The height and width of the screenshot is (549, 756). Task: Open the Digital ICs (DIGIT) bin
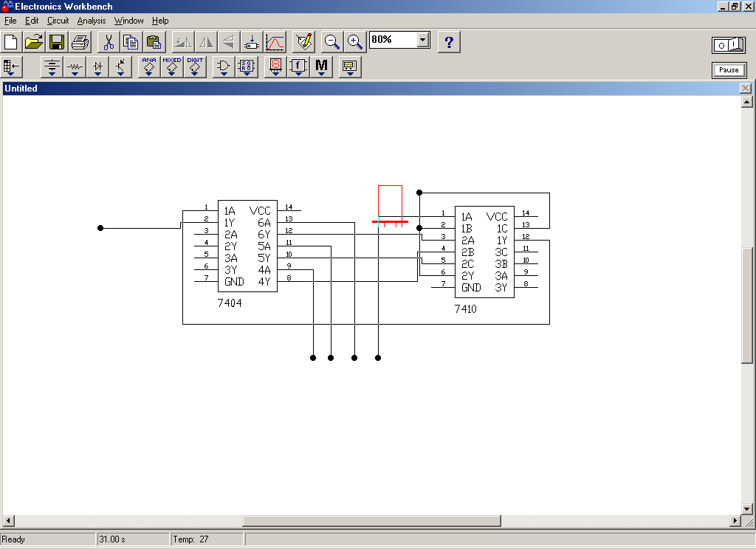click(195, 67)
